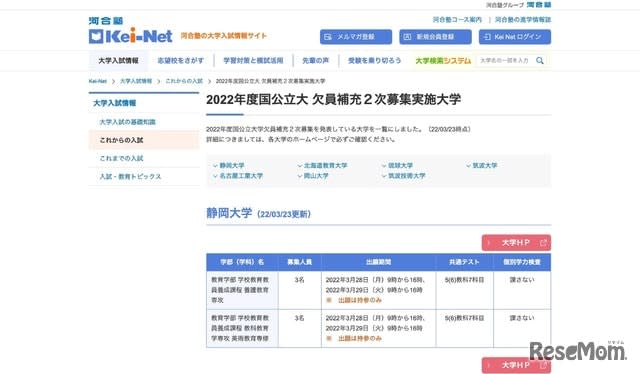Screen dimensions: 640x374
Task: Open the 大学HP button at the page bottom
Action: coord(516,365)
